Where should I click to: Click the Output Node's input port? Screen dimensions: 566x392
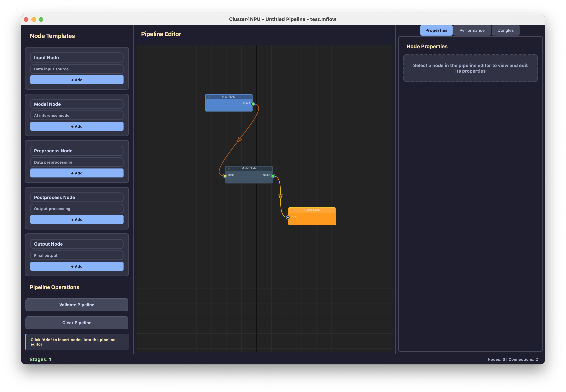[288, 217]
